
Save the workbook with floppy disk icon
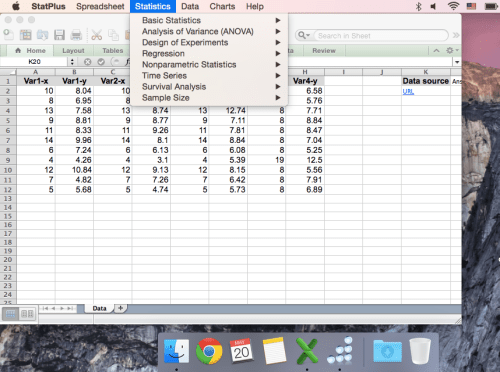coord(59,35)
